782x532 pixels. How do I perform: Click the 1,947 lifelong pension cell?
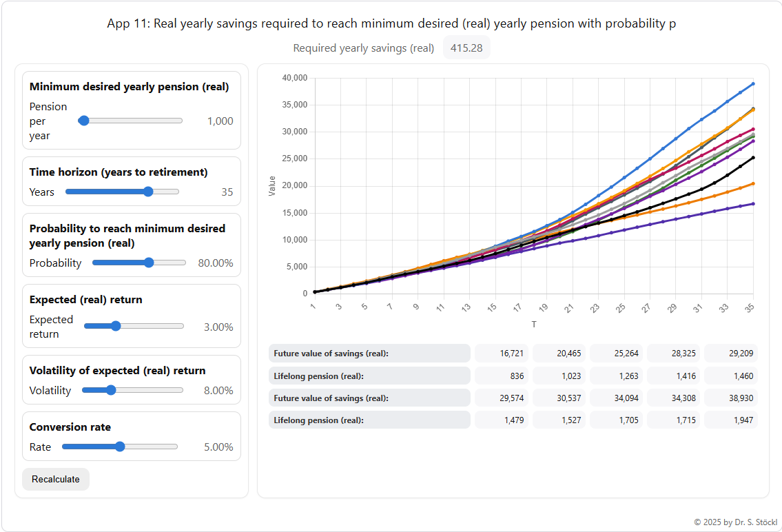click(x=731, y=420)
